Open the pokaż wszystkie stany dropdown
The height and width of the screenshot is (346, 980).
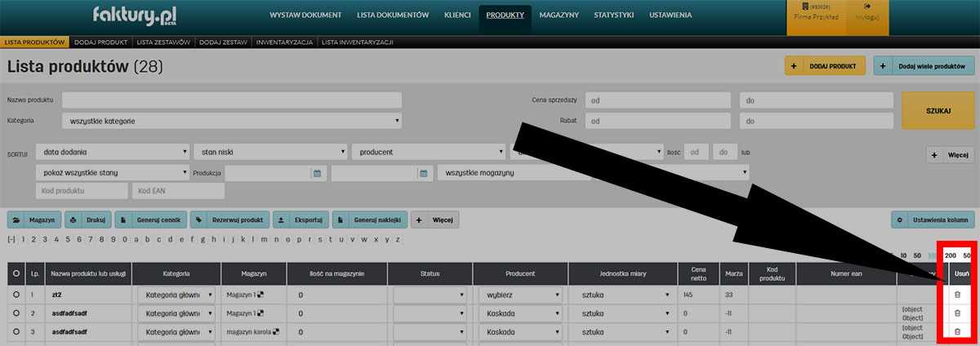[x=113, y=173]
